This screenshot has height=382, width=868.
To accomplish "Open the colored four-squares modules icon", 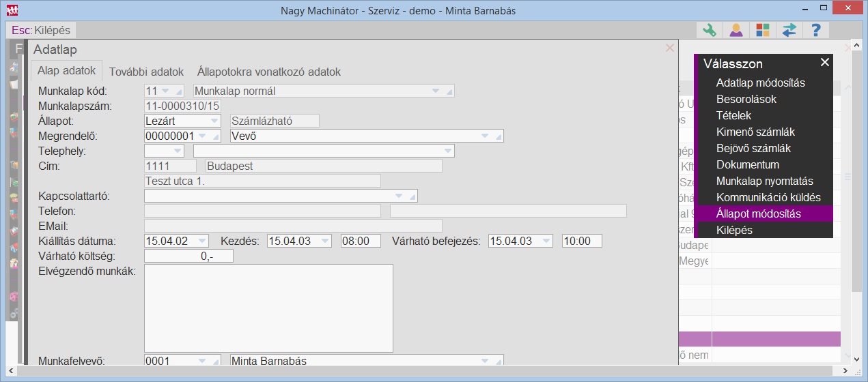I will [x=763, y=30].
